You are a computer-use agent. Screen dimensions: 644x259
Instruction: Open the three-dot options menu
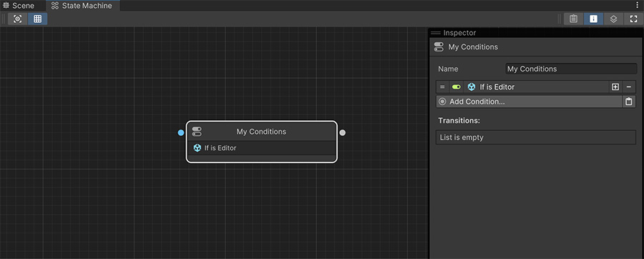(637, 5)
